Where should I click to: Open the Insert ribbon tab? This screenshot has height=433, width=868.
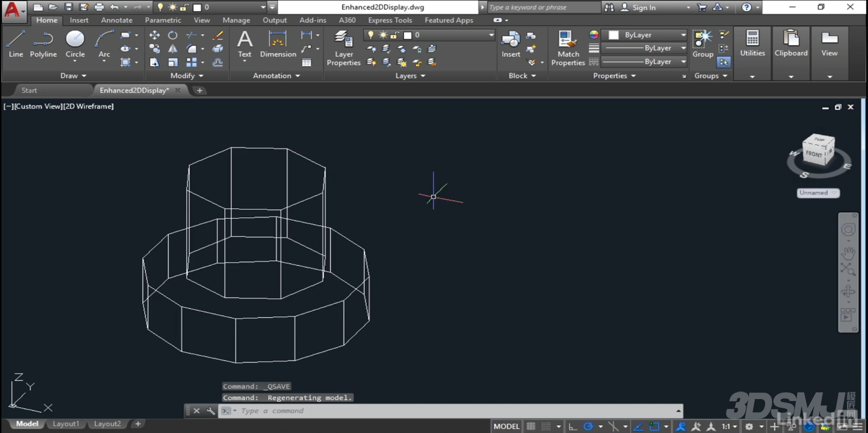(79, 20)
